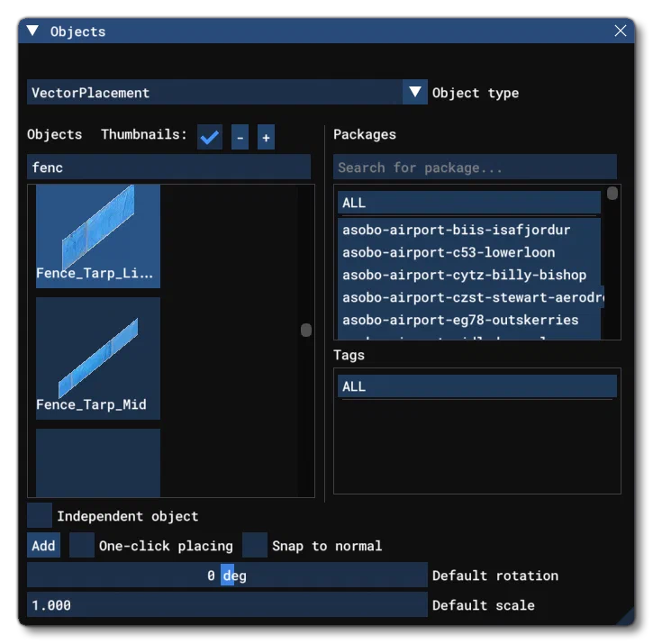Collapse the Objects window with triangle icon
The image size is (653, 644).
pos(32,31)
